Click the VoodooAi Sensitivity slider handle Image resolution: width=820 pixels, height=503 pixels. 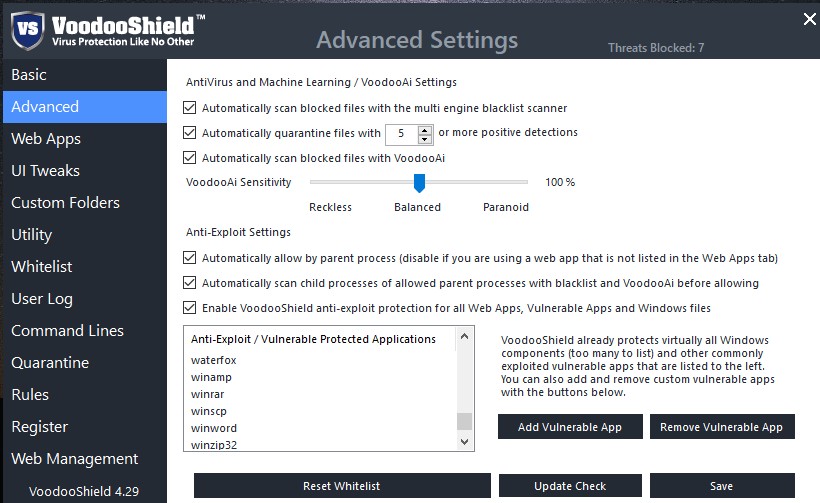[x=420, y=182]
